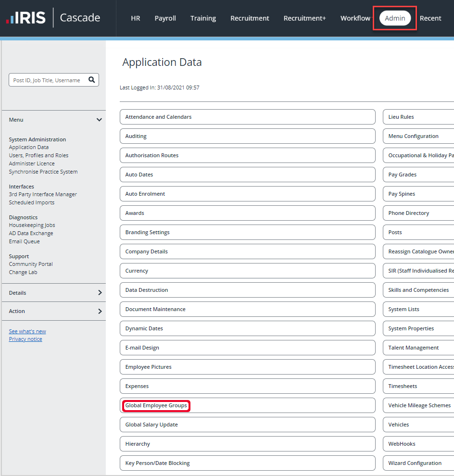Open Hierarchy button
This screenshot has width=454, height=476.
[x=248, y=444]
